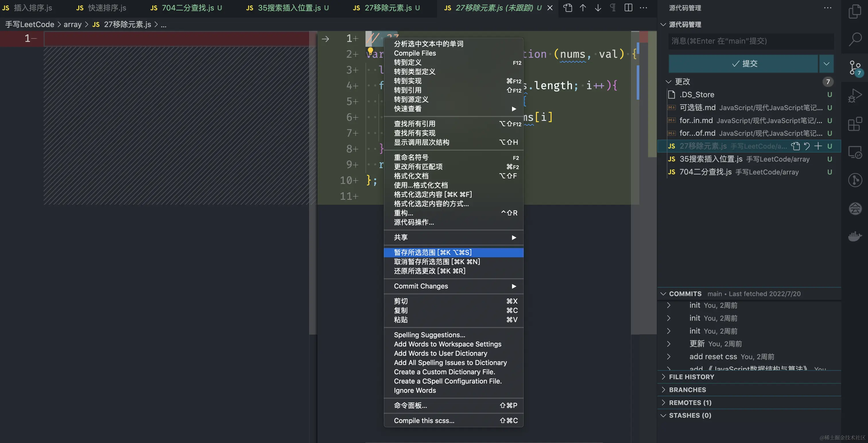868x443 pixels.
Task: Go to next change arrow icon
Action: click(598, 8)
